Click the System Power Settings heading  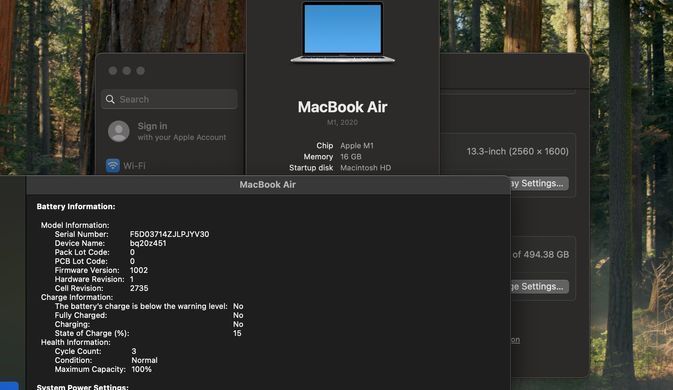point(82,387)
